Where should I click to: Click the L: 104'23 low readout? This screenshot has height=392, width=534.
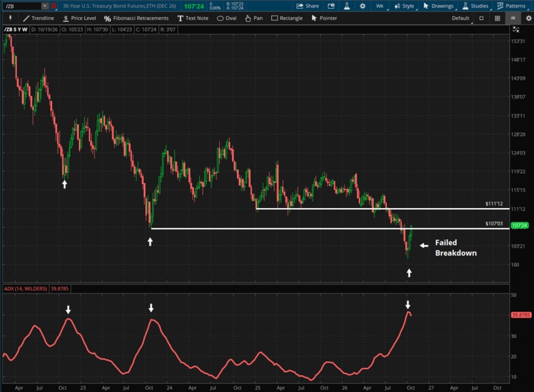coord(122,29)
